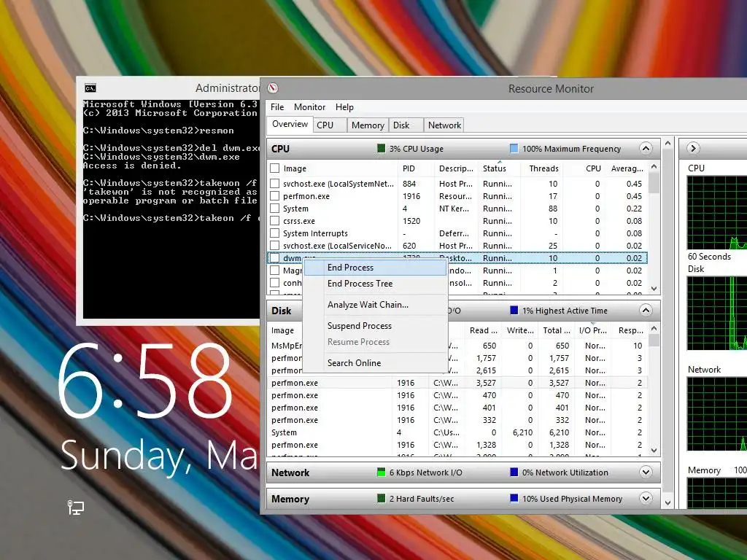
Task: Expand the Network section
Action: click(646, 472)
